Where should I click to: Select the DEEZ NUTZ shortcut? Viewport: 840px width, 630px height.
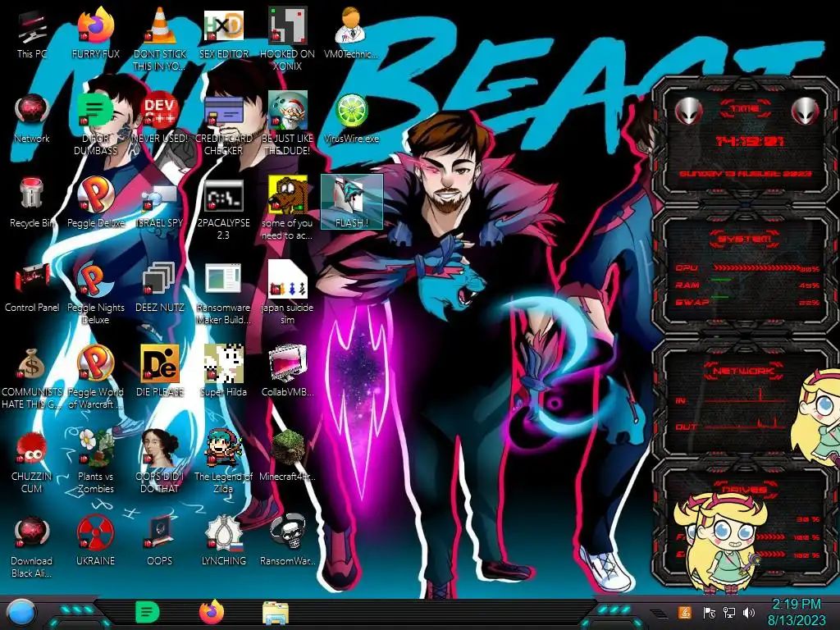pyautogui.click(x=160, y=287)
